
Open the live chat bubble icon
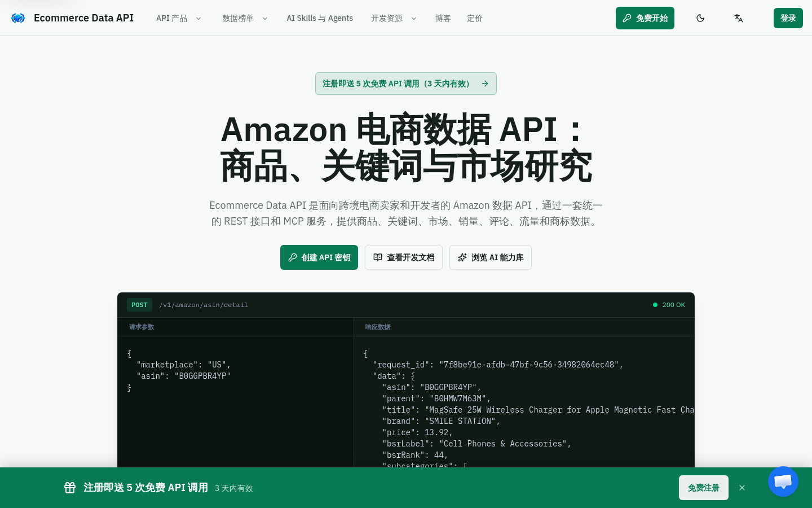783,481
